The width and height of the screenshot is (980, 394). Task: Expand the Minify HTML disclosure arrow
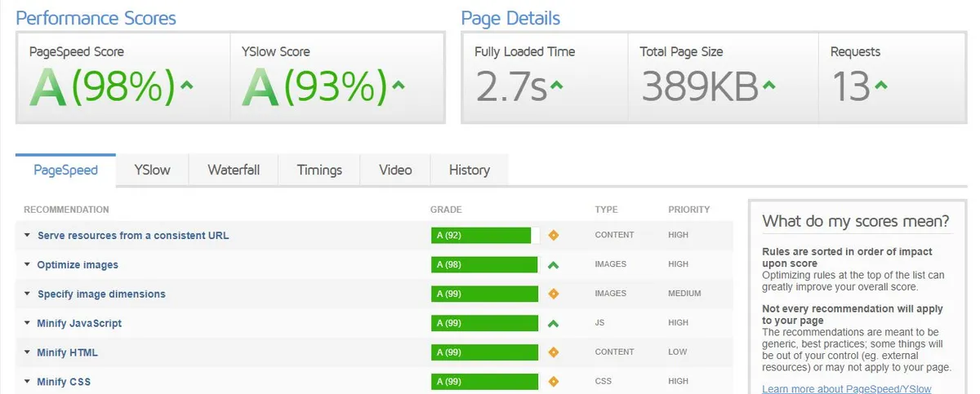click(x=27, y=353)
